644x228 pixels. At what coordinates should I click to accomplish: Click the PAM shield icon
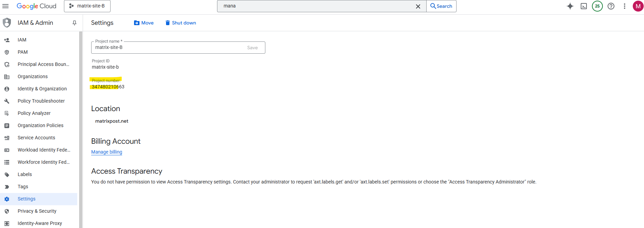click(7, 52)
